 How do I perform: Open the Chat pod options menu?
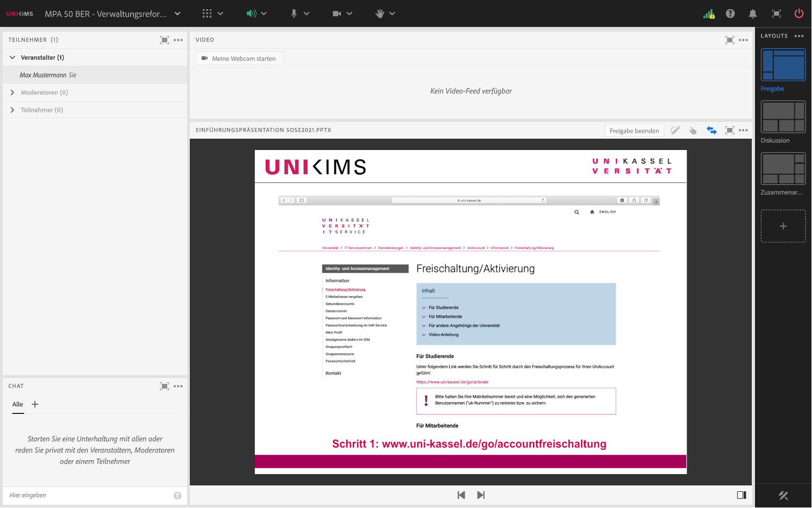click(x=178, y=386)
